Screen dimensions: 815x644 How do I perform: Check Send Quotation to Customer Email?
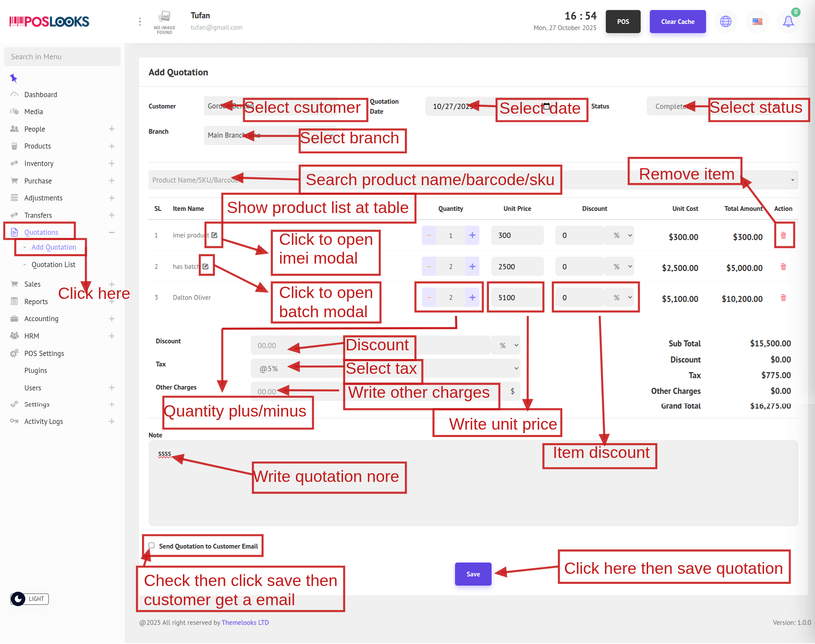(152, 546)
